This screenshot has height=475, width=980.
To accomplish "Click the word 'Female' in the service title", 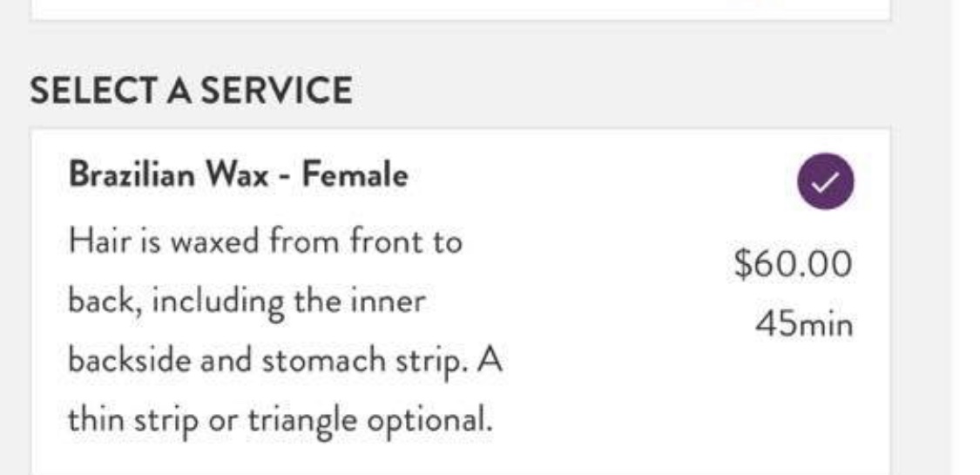I will (x=355, y=177).
